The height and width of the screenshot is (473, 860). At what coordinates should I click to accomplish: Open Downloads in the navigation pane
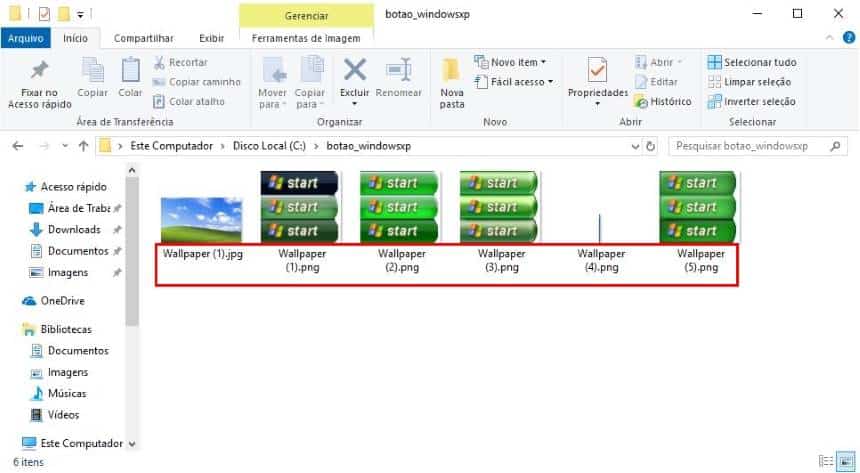[73, 230]
